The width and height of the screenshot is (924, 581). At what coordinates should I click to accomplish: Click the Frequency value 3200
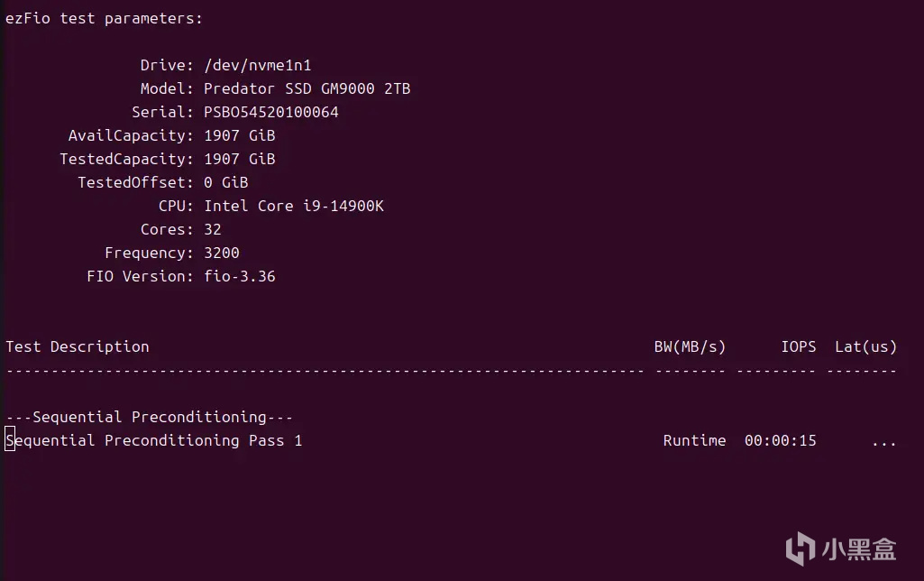click(222, 253)
